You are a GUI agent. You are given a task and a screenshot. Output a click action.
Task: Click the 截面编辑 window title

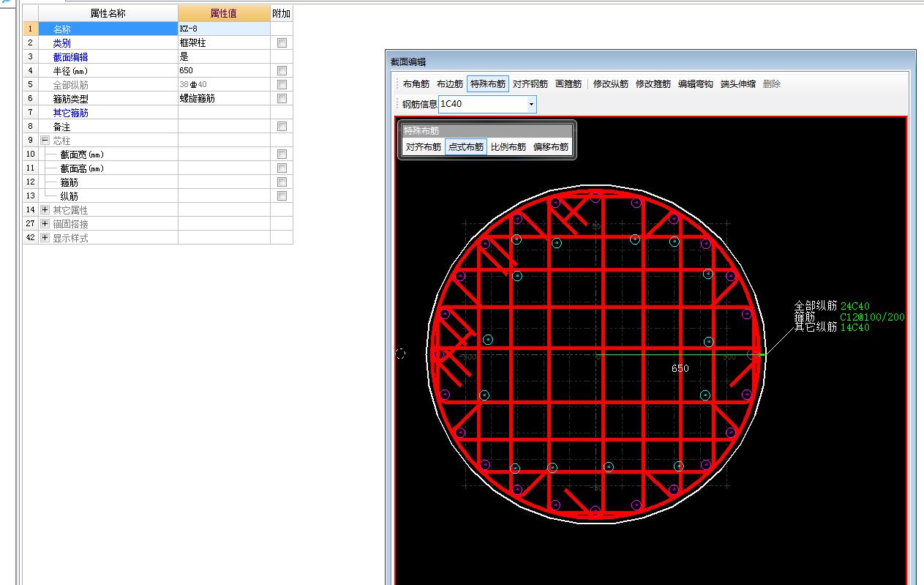pyautogui.click(x=408, y=62)
